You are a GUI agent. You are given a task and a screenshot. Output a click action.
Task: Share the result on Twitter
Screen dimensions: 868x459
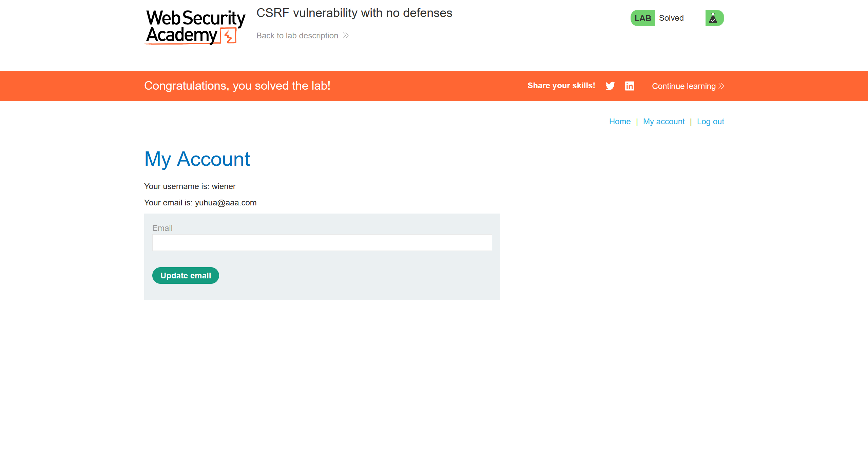click(x=610, y=86)
